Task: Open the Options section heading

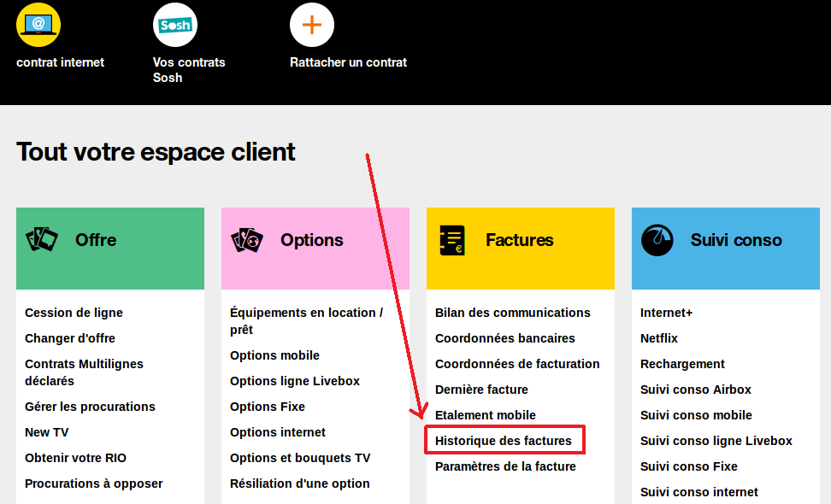Action: [311, 240]
